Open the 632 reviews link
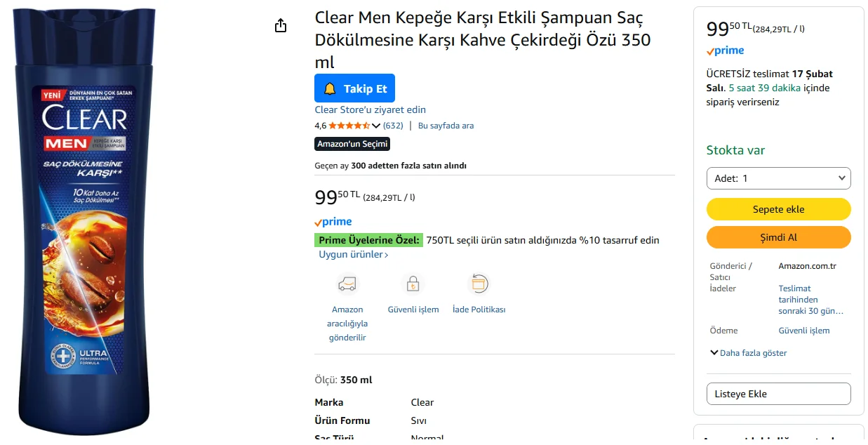Screen dimensions: 868x445 click(x=393, y=126)
